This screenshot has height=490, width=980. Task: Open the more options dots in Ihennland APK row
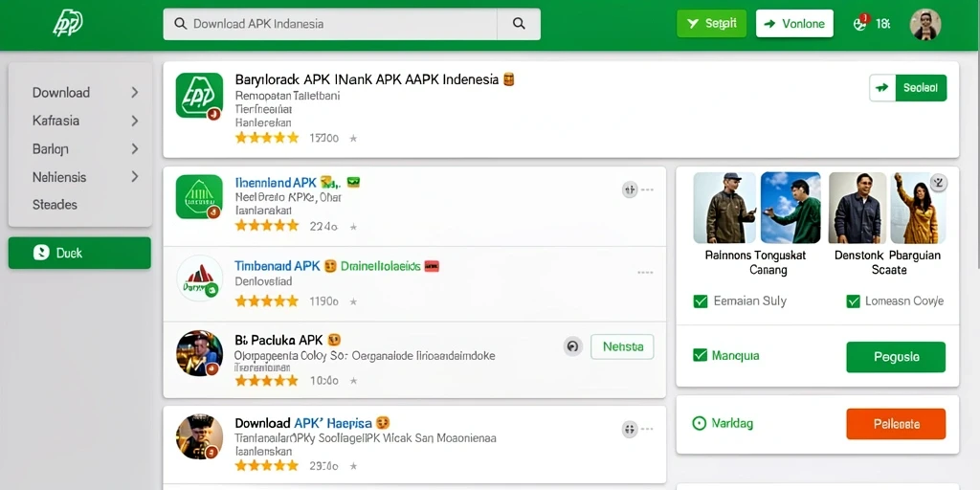[647, 189]
